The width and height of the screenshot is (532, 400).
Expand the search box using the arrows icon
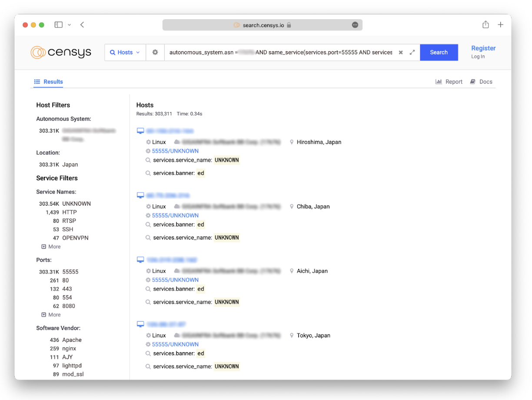point(412,53)
